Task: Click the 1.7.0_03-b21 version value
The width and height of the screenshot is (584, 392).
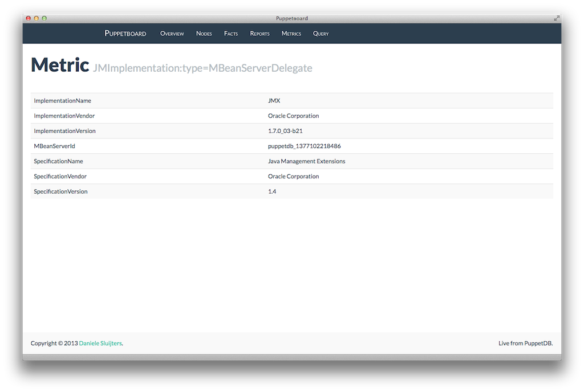Action: 285,131
